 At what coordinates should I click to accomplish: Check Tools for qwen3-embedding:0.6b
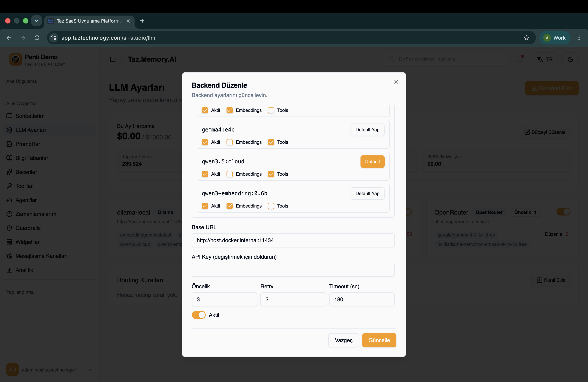(x=271, y=206)
